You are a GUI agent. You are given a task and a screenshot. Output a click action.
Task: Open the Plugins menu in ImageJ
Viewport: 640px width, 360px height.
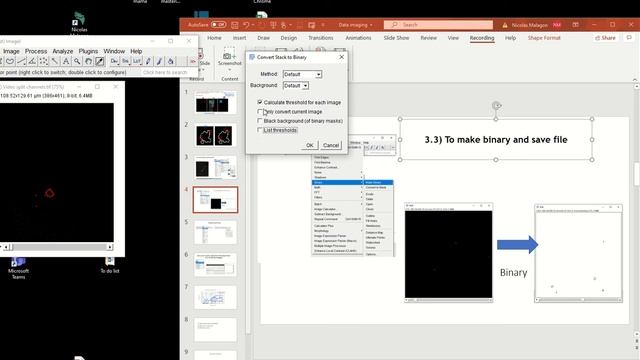pos(88,51)
